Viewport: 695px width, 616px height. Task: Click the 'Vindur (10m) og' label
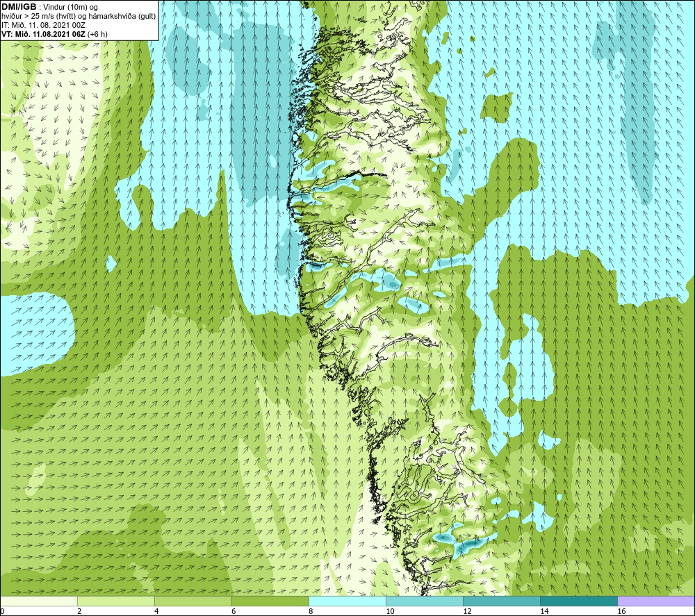click(x=70, y=8)
